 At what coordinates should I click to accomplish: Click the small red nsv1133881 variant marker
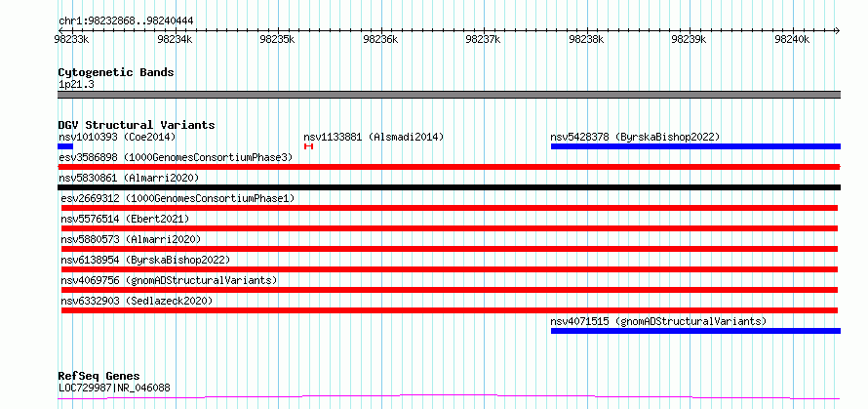pyautogui.click(x=309, y=146)
